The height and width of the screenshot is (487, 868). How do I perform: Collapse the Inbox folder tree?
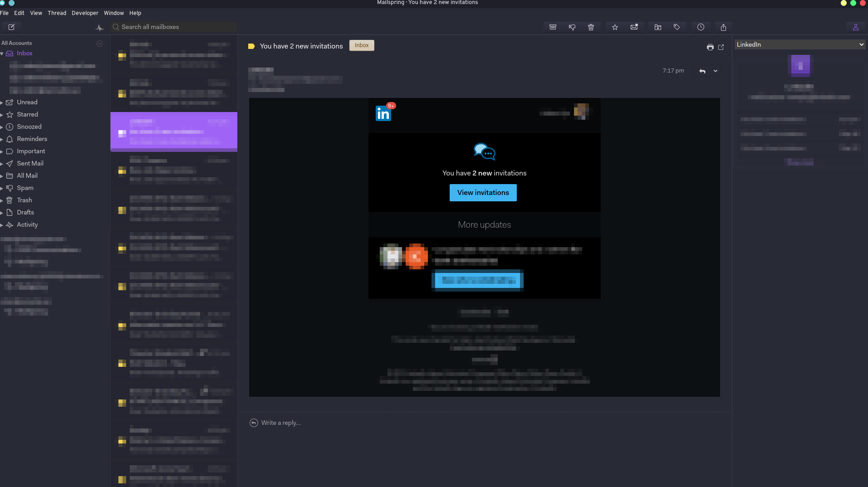pyautogui.click(x=2, y=53)
